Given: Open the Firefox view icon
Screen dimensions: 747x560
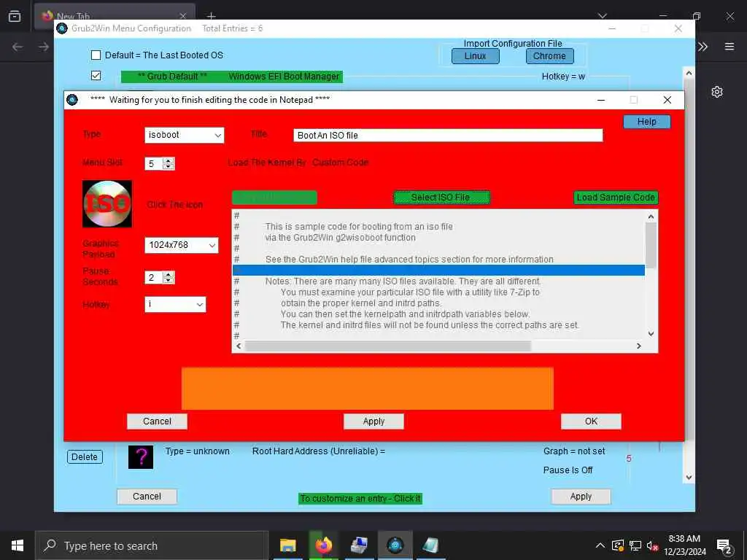Looking at the screenshot, I should click(15, 16).
